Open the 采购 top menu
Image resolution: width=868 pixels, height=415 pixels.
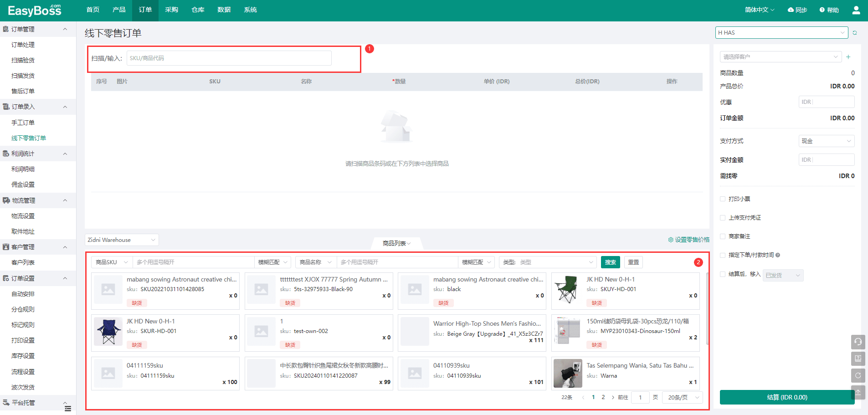[171, 10]
